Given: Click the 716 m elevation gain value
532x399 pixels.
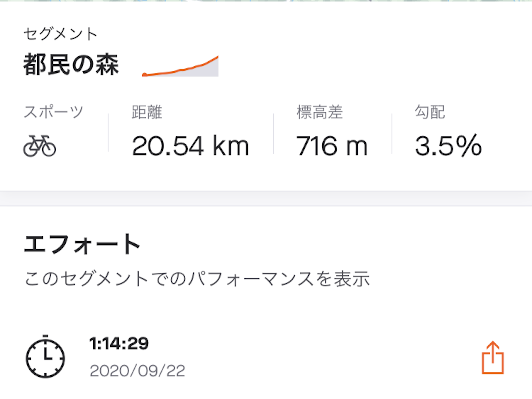Looking at the screenshot, I should coord(332,146).
